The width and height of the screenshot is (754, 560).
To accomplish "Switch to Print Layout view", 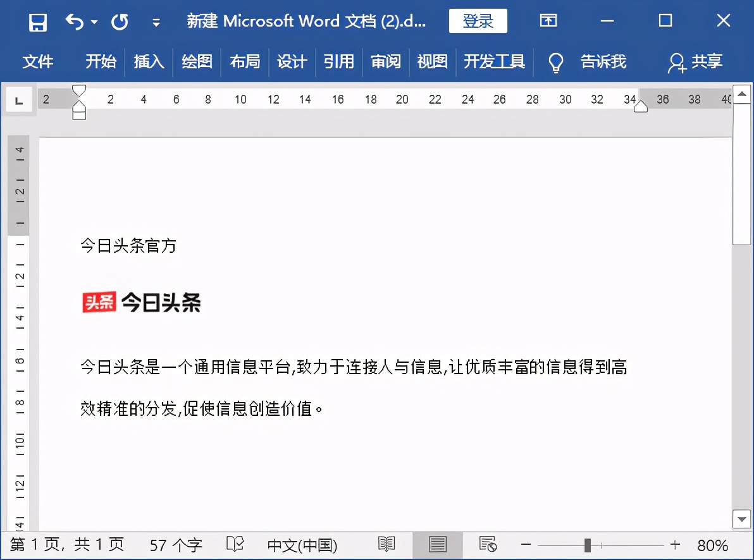I will coord(437,544).
